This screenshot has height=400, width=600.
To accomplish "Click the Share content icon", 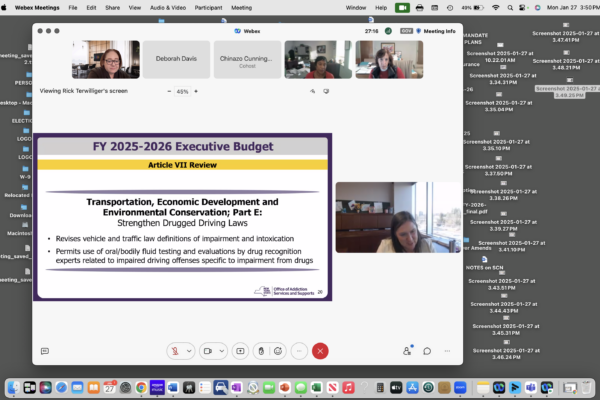I will [240, 351].
